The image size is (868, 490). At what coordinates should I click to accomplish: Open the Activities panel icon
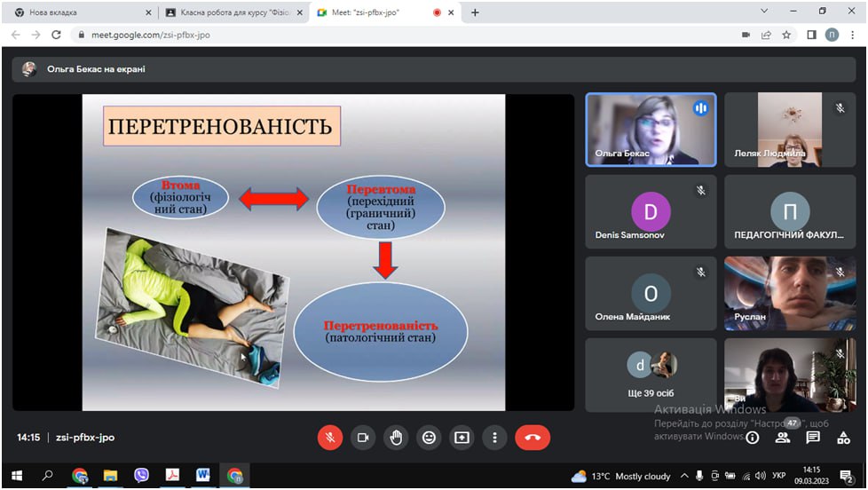(x=842, y=438)
